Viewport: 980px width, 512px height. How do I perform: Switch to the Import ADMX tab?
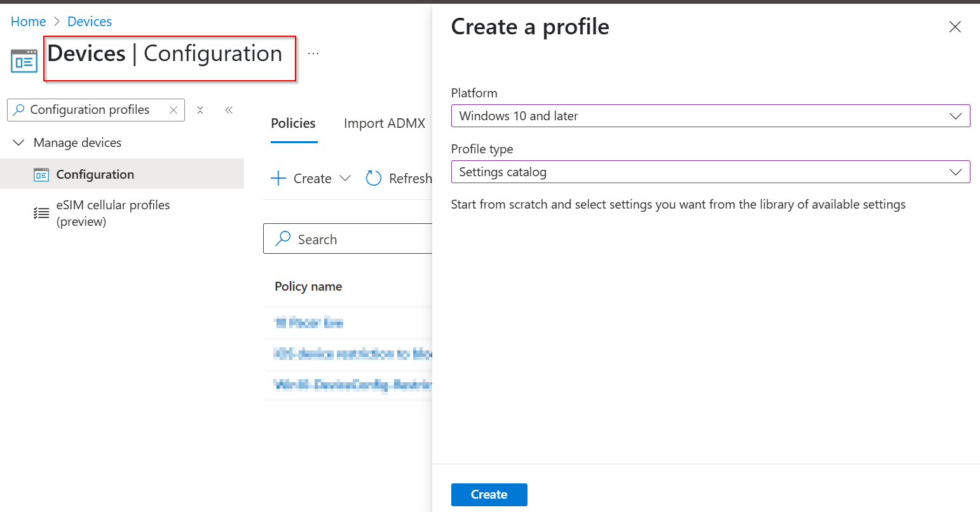tap(385, 123)
